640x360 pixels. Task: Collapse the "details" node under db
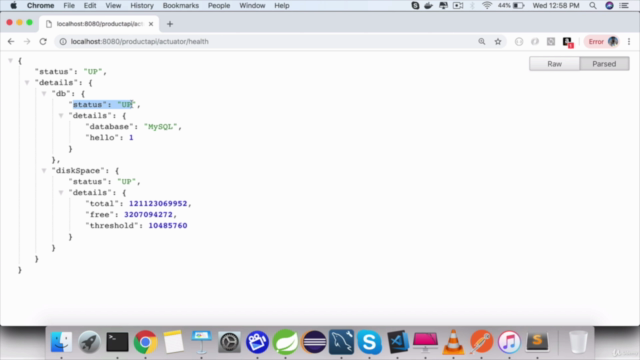tap(61, 116)
